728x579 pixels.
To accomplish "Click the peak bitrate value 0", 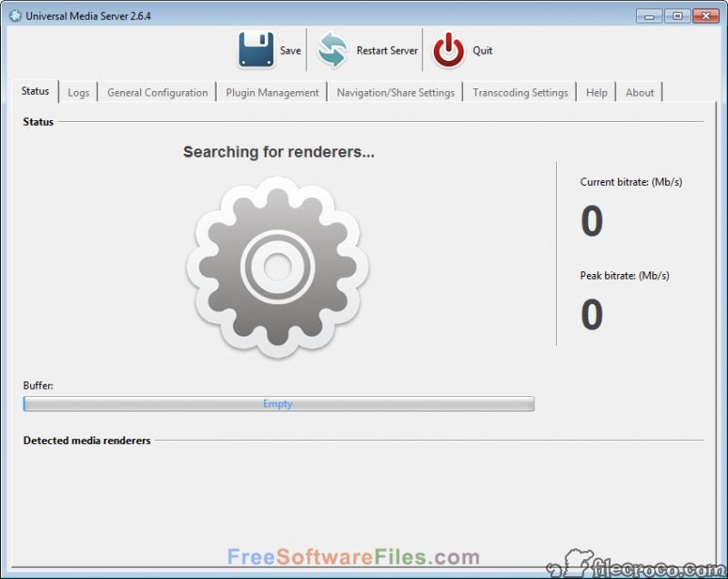I will (592, 315).
